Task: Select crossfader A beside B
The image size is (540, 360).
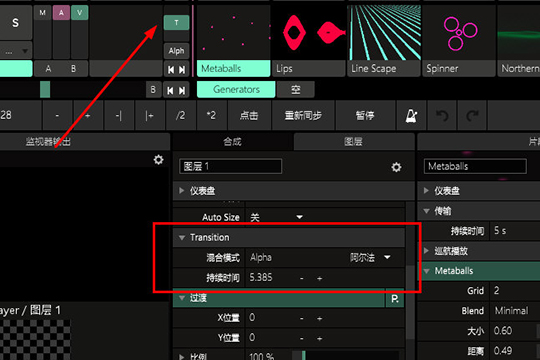Action: pyautogui.click(x=49, y=69)
